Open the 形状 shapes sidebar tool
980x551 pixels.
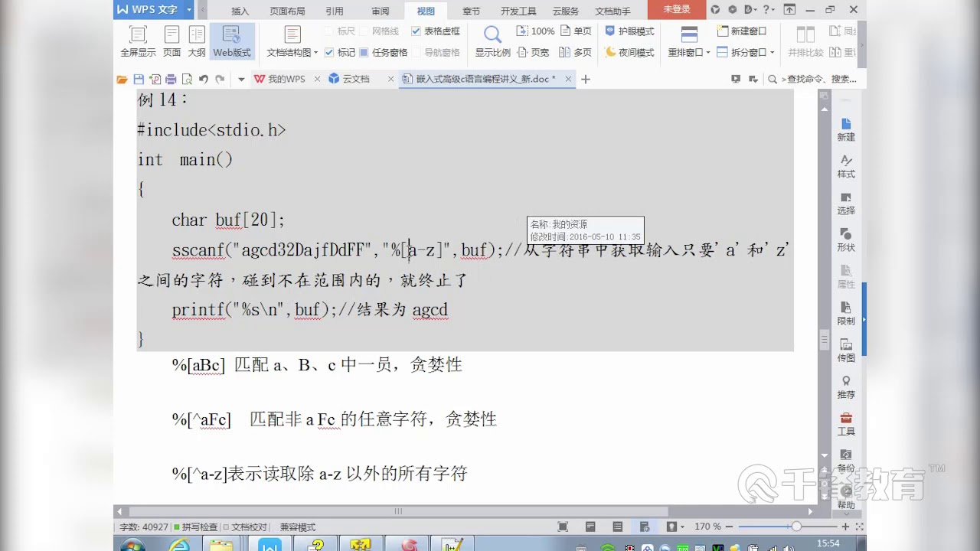[846, 240]
